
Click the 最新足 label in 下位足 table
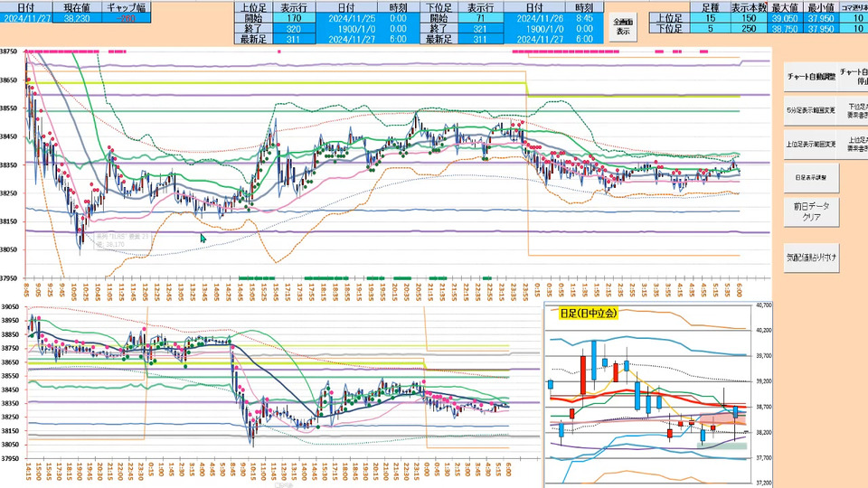[x=439, y=39]
